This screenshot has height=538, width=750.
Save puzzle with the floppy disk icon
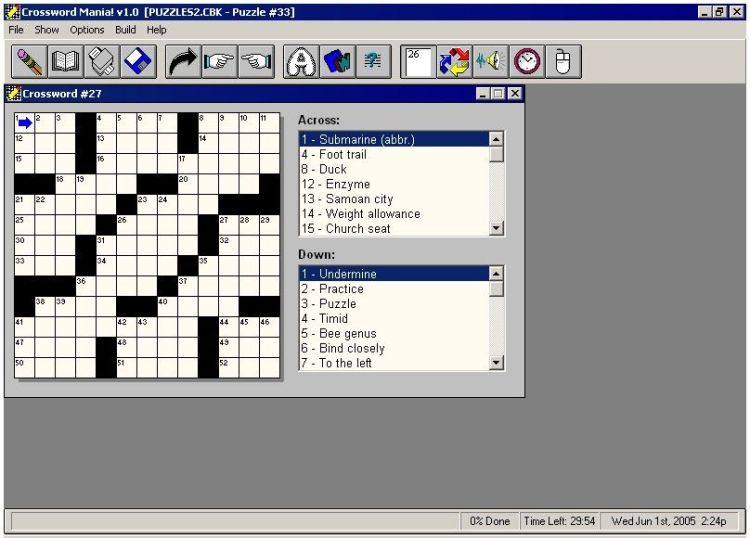coord(137,62)
